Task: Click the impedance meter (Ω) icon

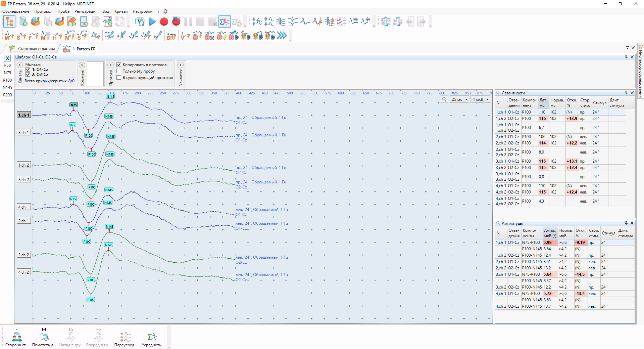Action: click(x=140, y=22)
